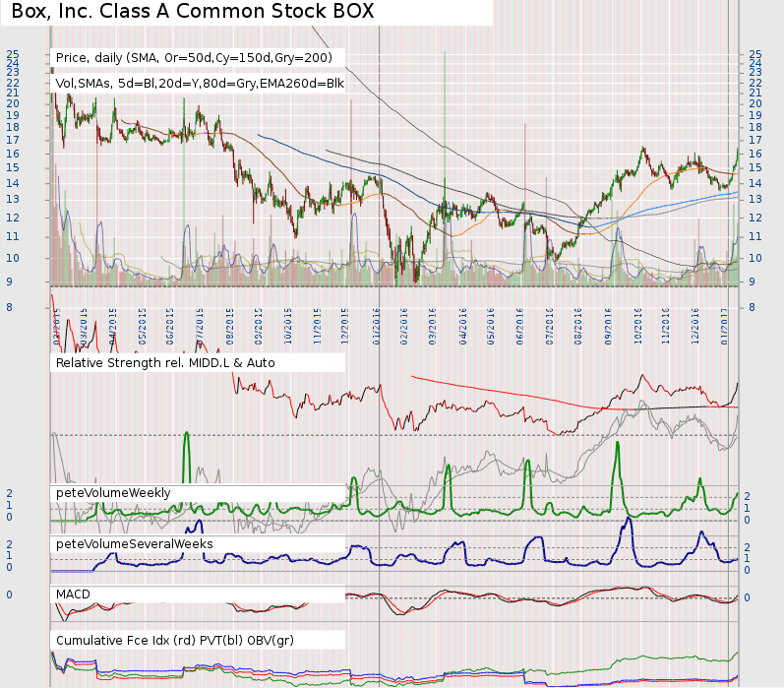Click the peteVolumeSeveralWeeks right axis value 2
This screenshot has height=688, width=784.
pos(748,547)
